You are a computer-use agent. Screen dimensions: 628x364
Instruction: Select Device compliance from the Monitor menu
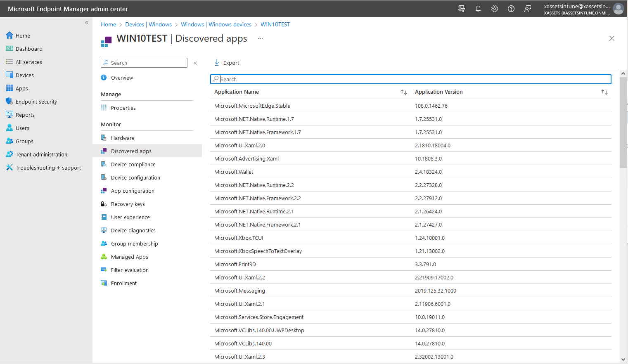tap(133, 164)
